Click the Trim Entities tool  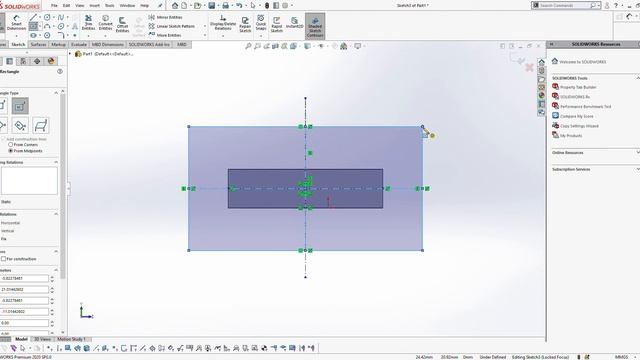pos(88,23)
